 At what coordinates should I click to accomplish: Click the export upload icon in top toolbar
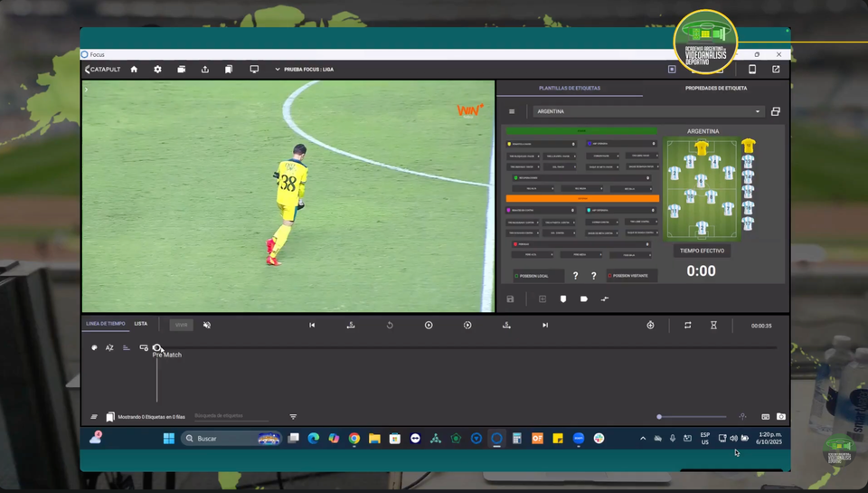[x=205, y=70]
